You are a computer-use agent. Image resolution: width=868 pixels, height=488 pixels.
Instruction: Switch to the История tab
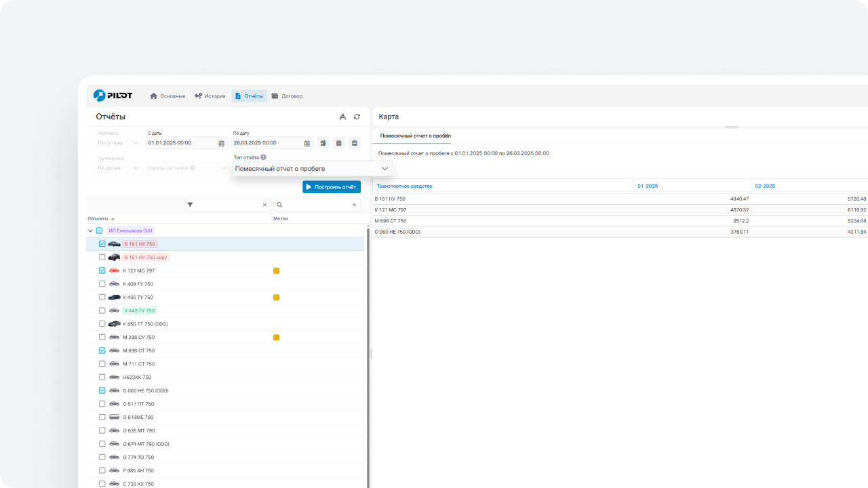tap(210, 96)
